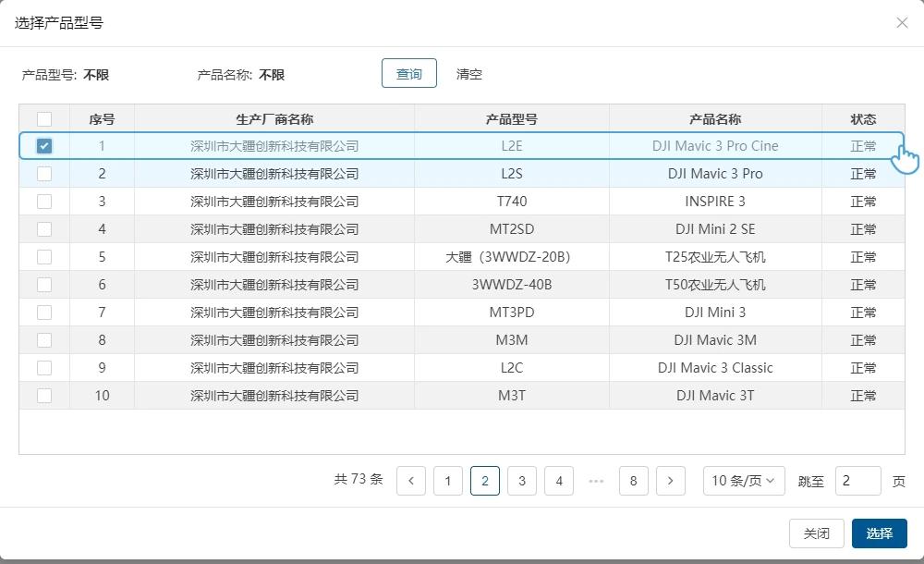Check the row 8 M3M checkbox
Screen dimensions: 924x564
44,340
